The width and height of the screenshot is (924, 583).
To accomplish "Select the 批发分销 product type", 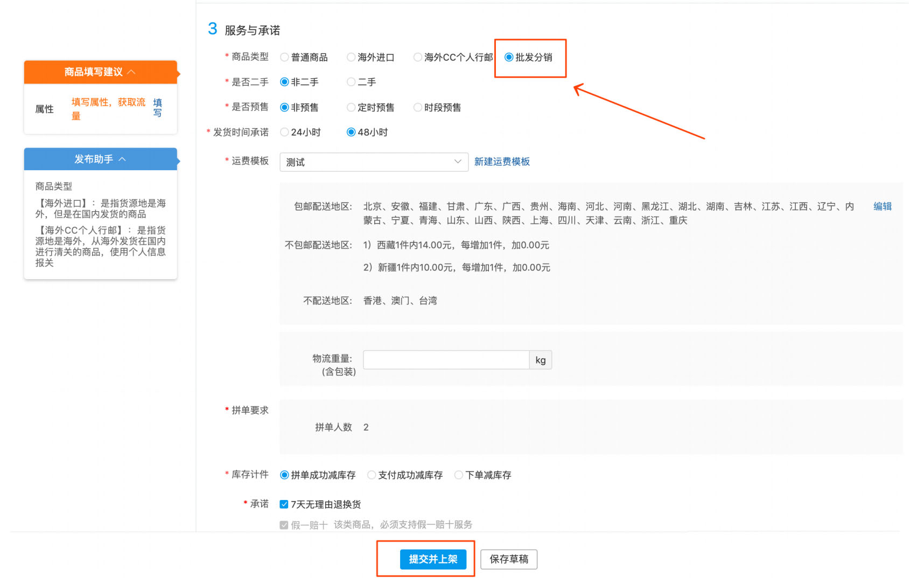I will pyautogui.click(x=507, y=57).
